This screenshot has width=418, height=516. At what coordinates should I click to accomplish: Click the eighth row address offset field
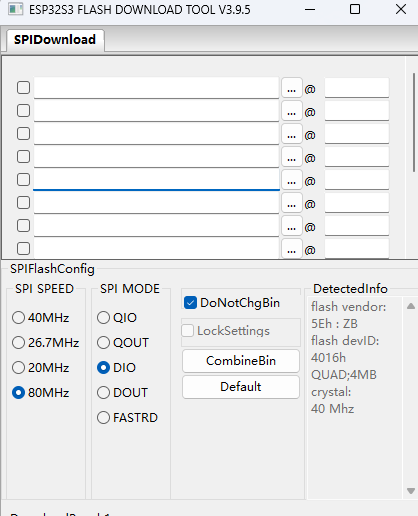click(x=357, y=249)
